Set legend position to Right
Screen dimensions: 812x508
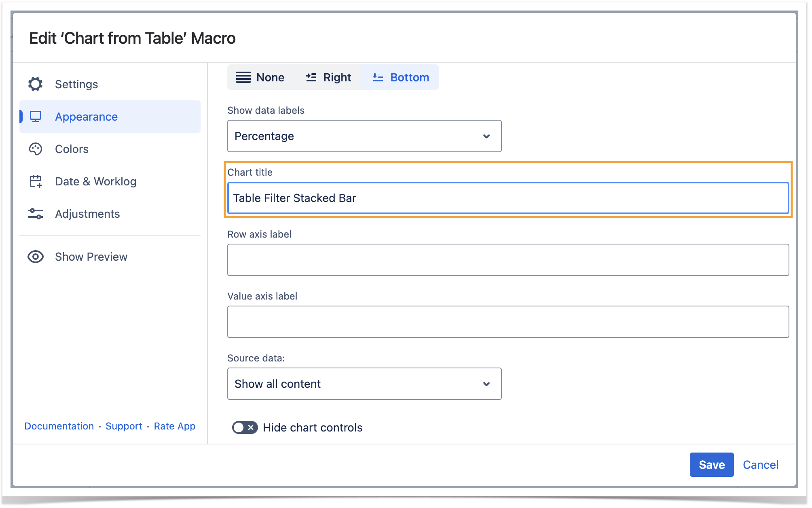(x=328, y=77)
